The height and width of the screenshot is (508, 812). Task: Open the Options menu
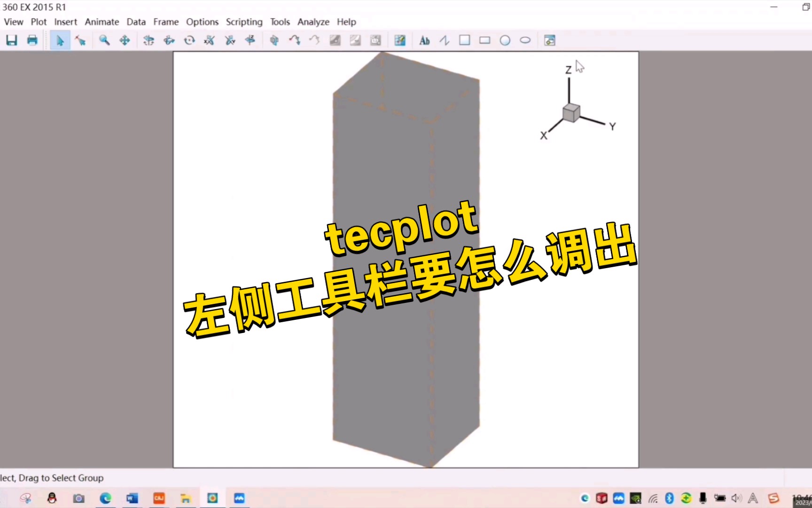[x=203, y=22]
